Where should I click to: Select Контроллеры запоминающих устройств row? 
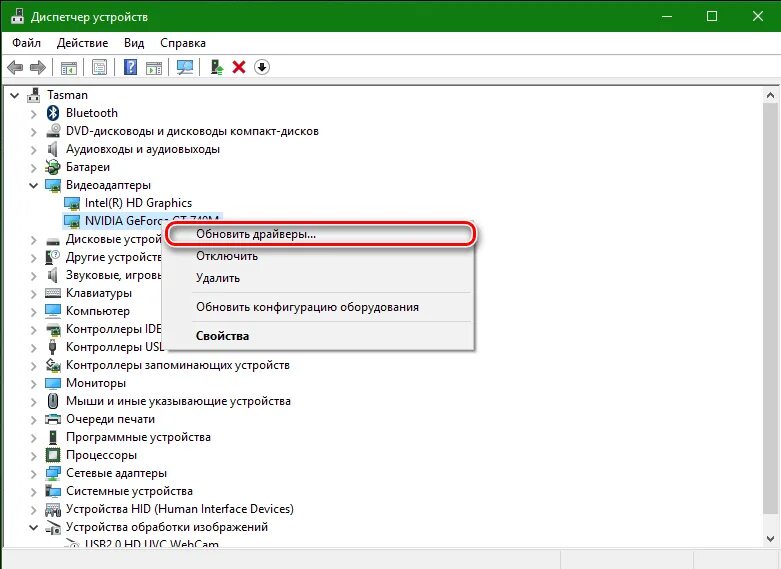point(177,365)
